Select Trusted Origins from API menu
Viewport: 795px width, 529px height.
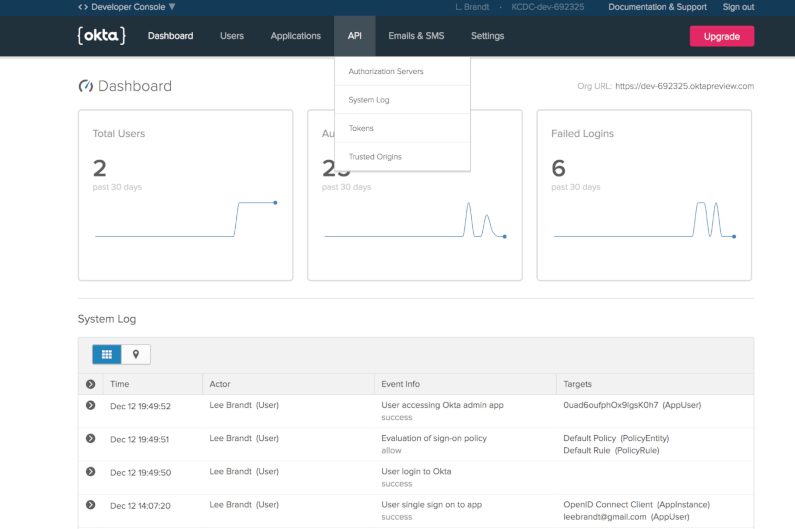402,157
